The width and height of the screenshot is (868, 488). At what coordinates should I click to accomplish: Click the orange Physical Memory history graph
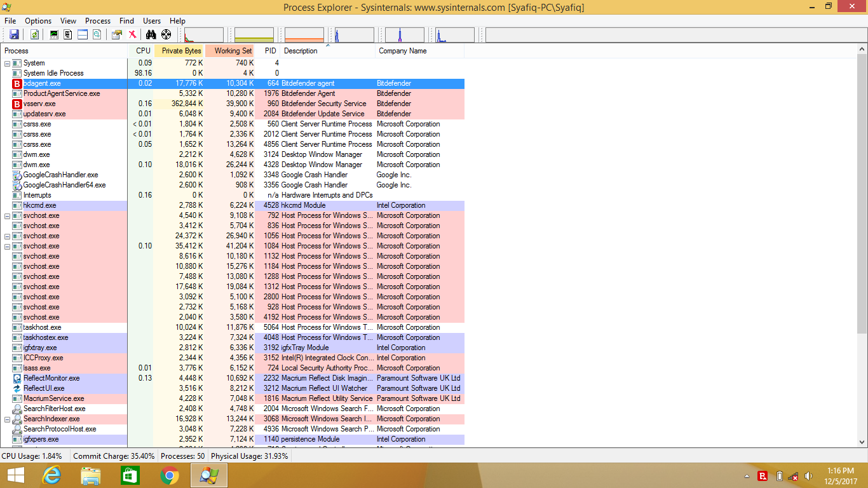pyautogui.click(x=304, y=35)
